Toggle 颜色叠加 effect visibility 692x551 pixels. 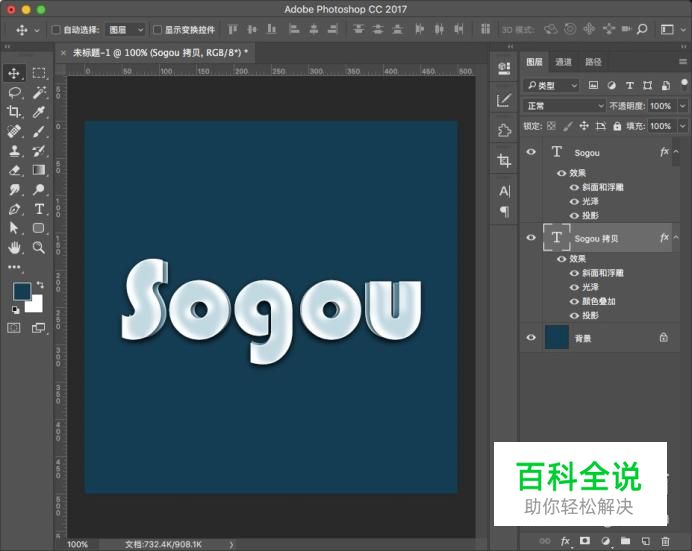574,301
